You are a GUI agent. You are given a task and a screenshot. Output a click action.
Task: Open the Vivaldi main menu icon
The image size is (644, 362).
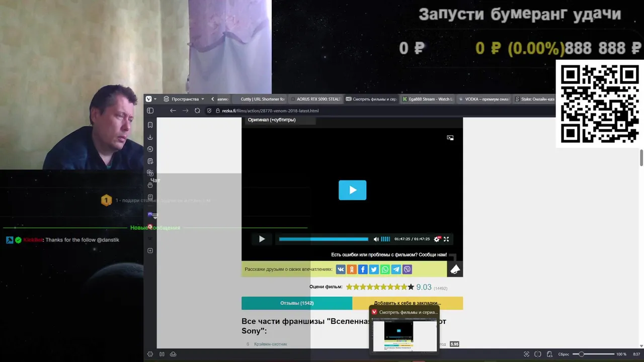tap(148, 99)
